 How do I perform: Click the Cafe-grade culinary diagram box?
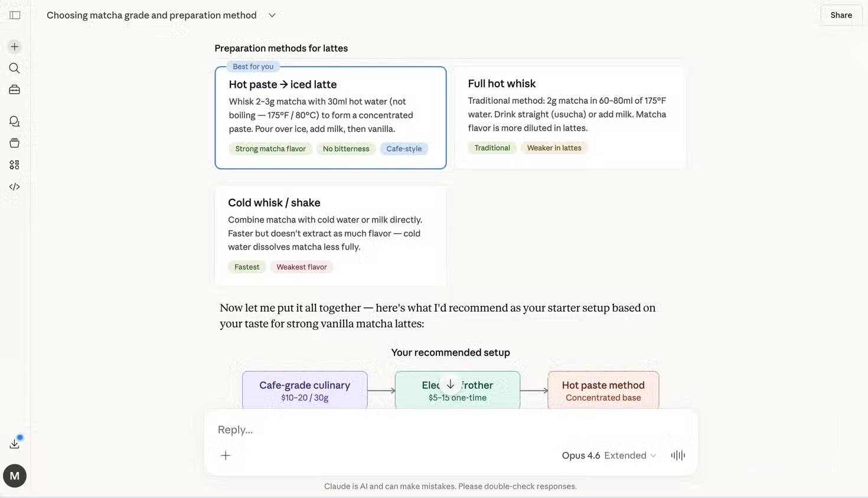pos(305,390)
